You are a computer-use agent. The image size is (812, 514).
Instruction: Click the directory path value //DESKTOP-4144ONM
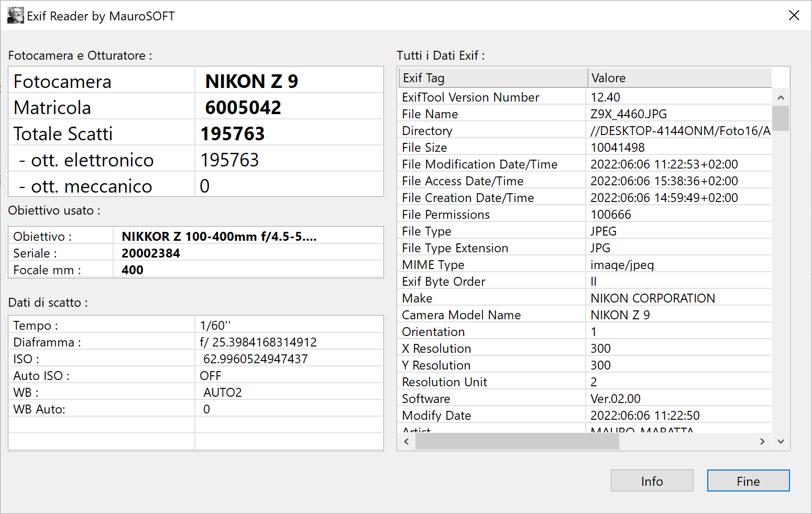coord(679,131)
